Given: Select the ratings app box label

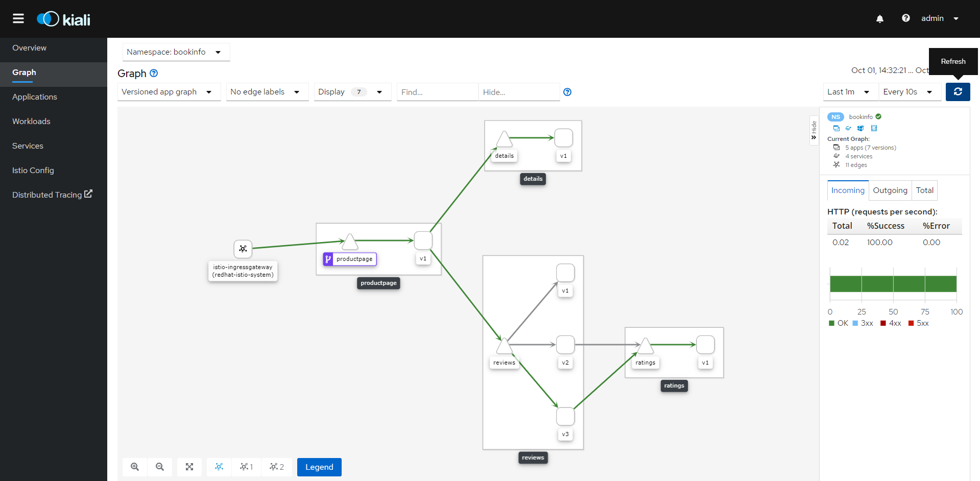Looking at the screenshot, I should [x=674, y=386].
